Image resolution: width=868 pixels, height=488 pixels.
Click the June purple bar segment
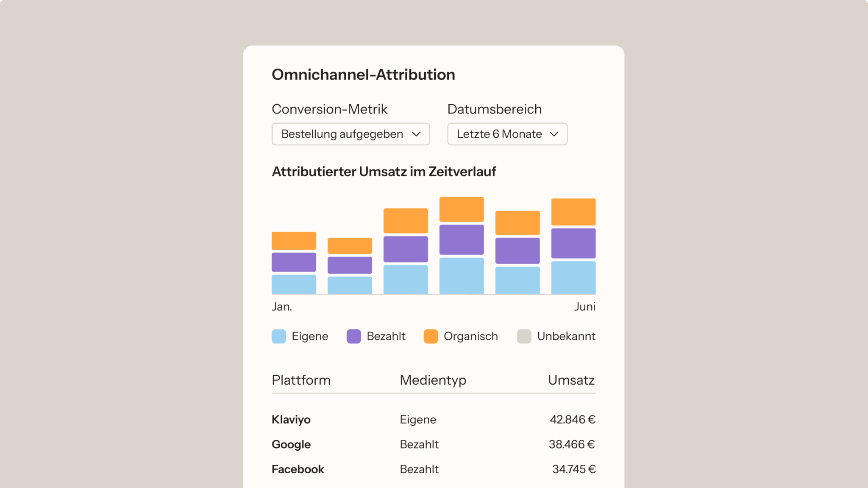tap(573, 244)
